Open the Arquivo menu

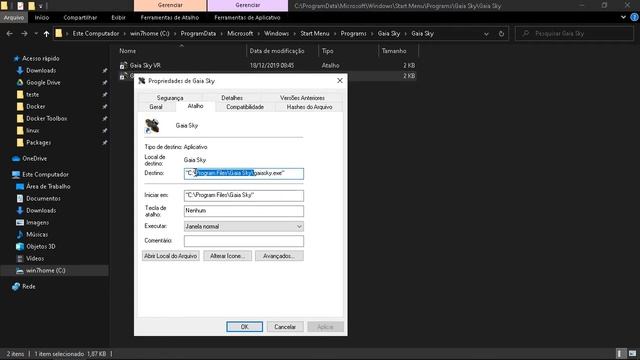pyautogui.click(x=14, y=18)
